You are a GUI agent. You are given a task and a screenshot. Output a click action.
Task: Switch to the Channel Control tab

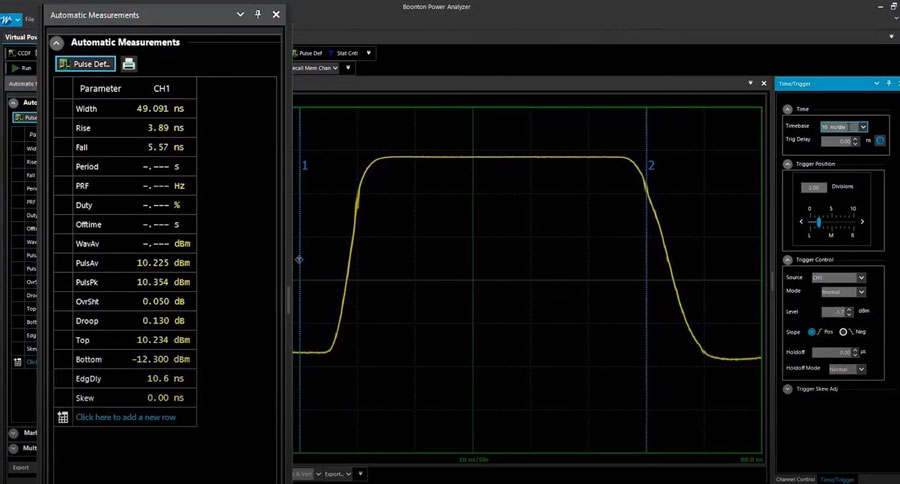coord(797,479)
